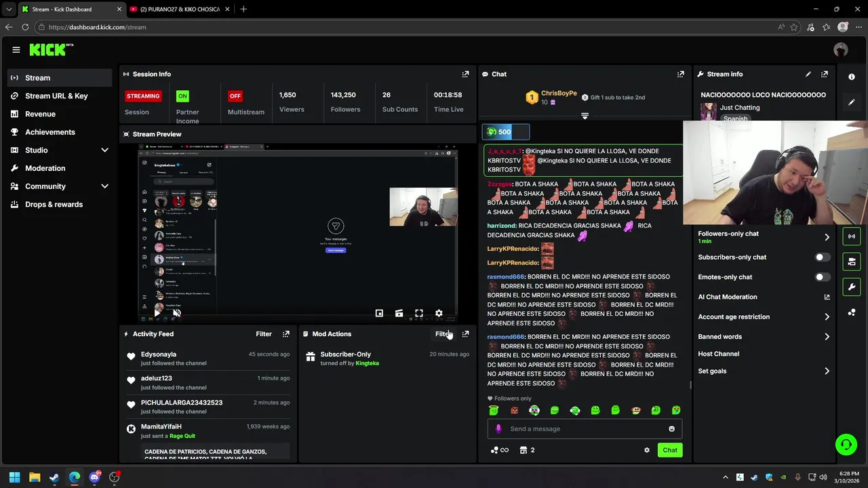
Task: Enable picture-in-picture on stream preview
Action: pyautogui.click(x=379, y=313)
